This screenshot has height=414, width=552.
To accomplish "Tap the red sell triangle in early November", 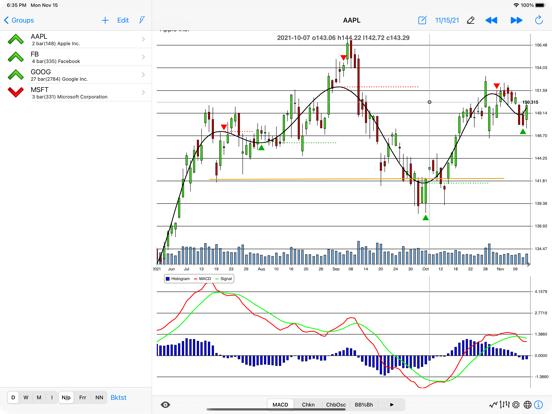I will point(496,86).
